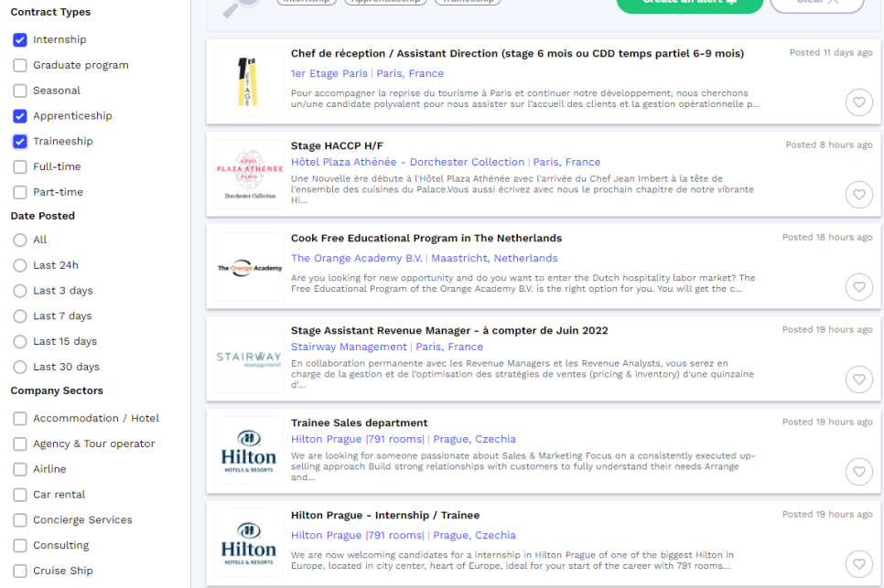The width and height of the screenshot is (884, 588).
Task: Click the Date Posted heading
Action: click(43, 216)
